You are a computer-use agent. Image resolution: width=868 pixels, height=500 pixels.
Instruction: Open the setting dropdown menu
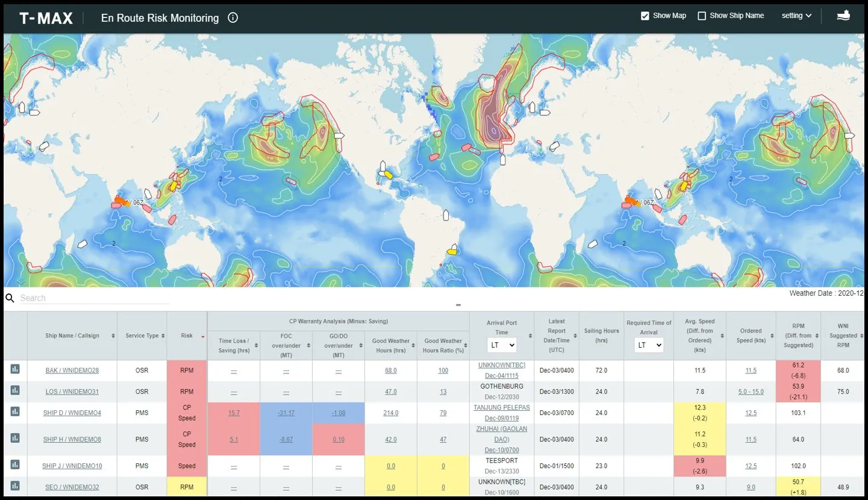pos(796,15)
